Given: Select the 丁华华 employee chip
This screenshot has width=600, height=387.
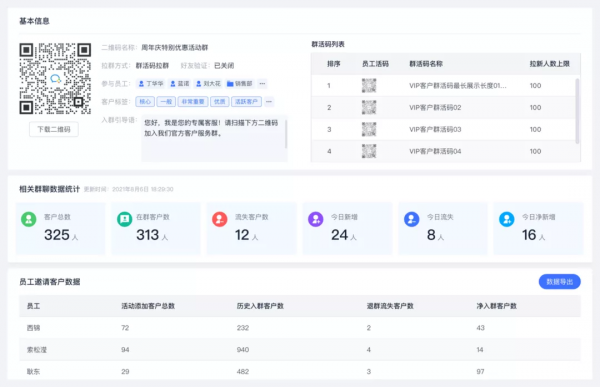Looking at the screenshot, I should coord(151,83).
